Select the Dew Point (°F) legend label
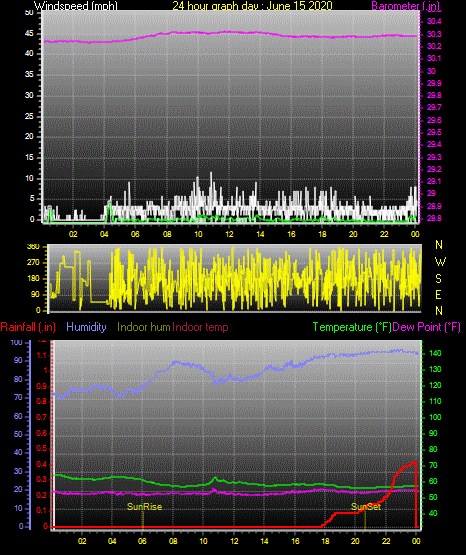Viewport: 466px width, 555px height. click(427, 327)
